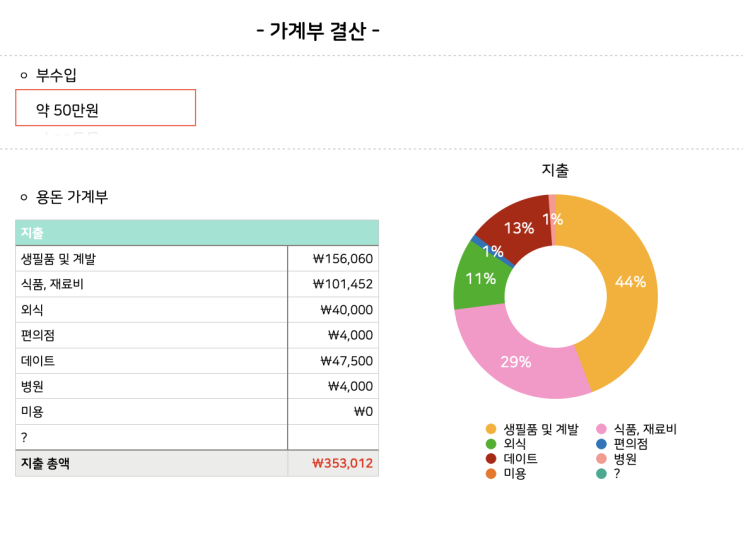
Task: Click the red ₩353,012 total amount
Action: click(x=342, y=464)
